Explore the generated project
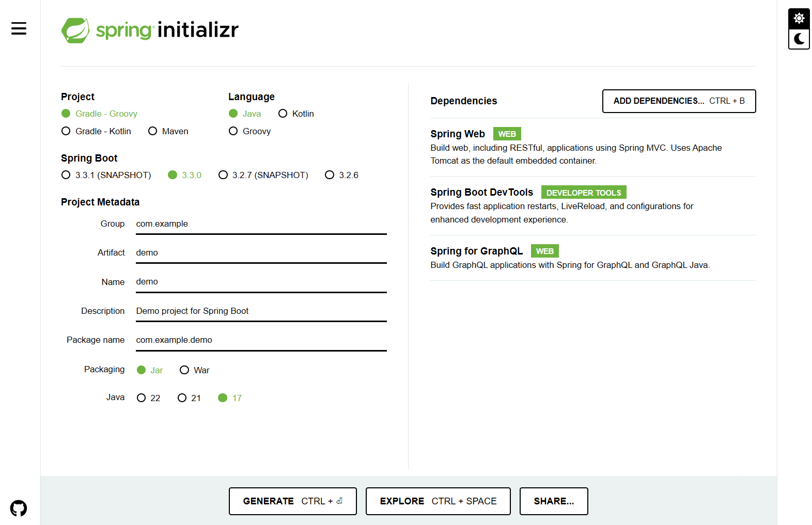The height and width of the screenshot is (525, 812). pos(438,501)
